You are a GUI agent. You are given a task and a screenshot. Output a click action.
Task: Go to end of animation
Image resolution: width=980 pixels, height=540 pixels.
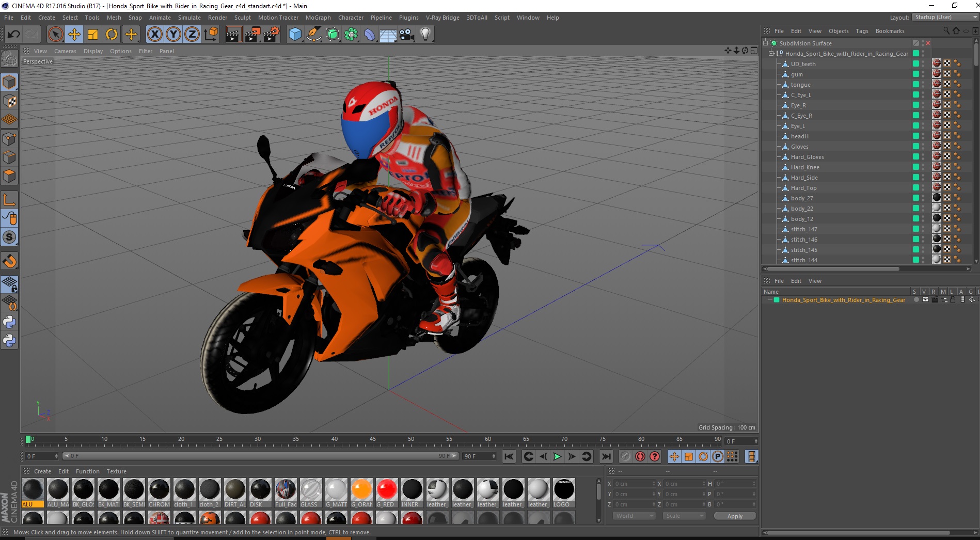coord(606,456)
